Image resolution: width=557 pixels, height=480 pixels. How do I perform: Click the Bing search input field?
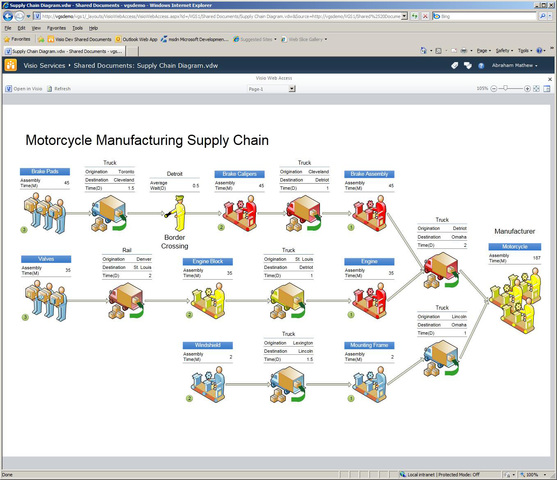488,16
